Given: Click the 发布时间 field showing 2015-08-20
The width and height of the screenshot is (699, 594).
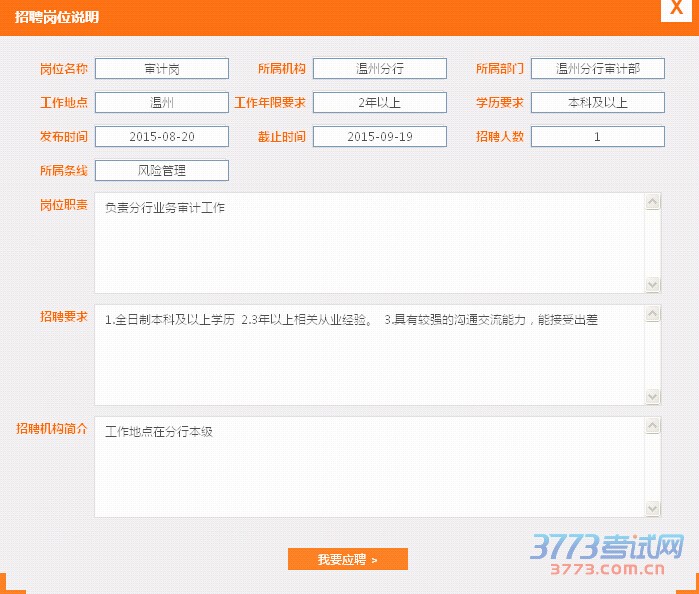Looking at the screenshot, I should [162, 137].
